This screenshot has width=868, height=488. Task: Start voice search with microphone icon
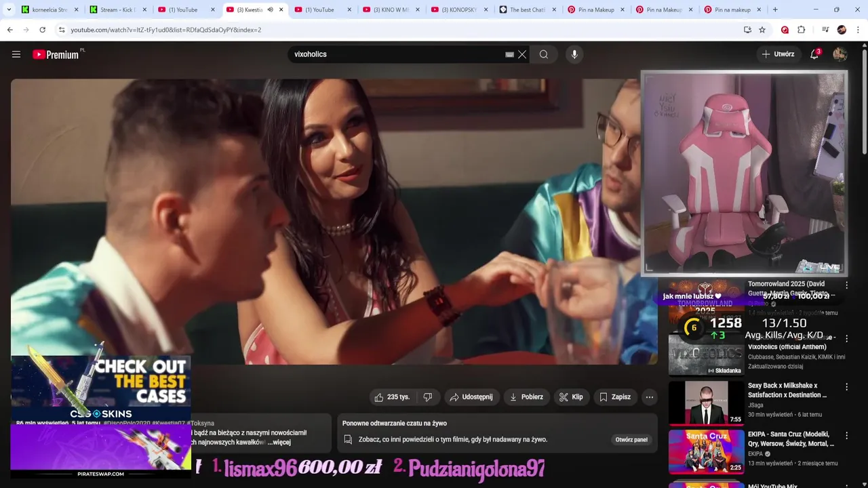tap(574, 54)
